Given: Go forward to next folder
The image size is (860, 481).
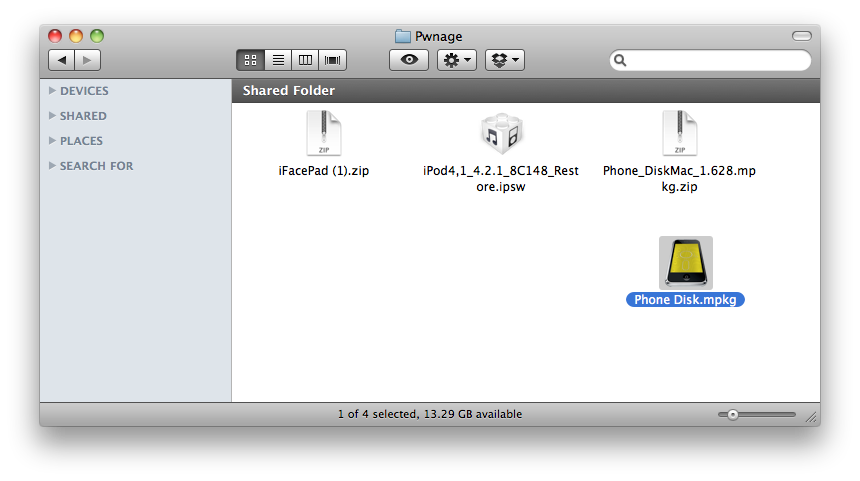Looking at the screenshot, I should [87, 60].
